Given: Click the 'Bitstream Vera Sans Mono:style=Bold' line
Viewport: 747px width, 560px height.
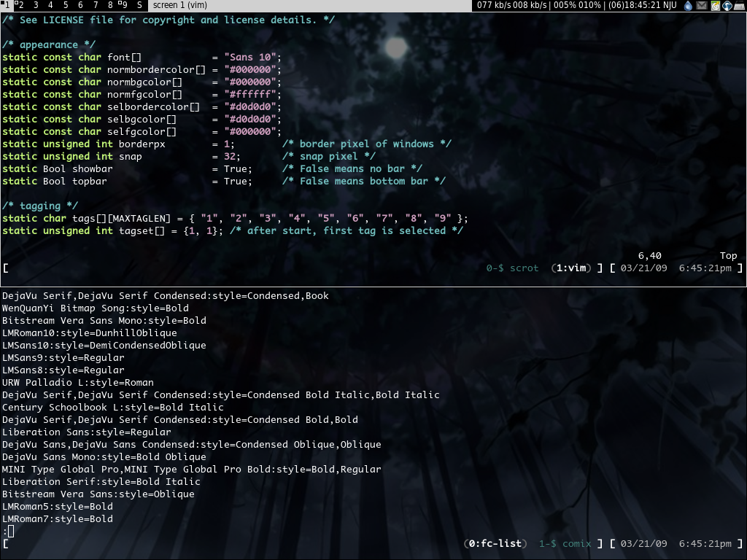Looking at the screenshot, I should coord(104,321).
